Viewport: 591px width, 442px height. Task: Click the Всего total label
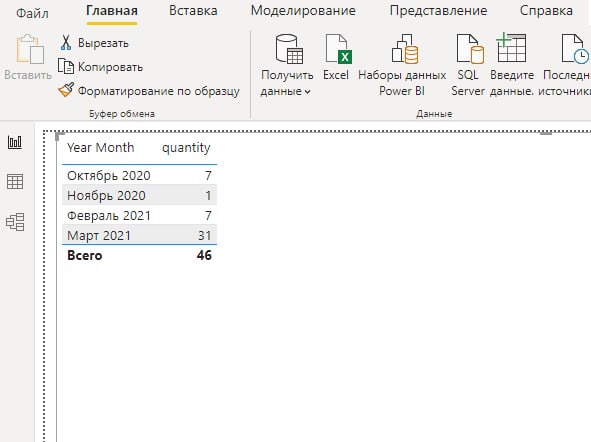pyautogui.click(x=84, y=255)
